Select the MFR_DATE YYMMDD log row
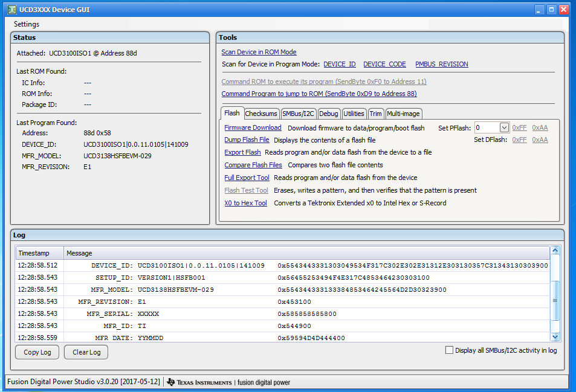This screenshot has height=392, width=576. [x=282, y=337]
